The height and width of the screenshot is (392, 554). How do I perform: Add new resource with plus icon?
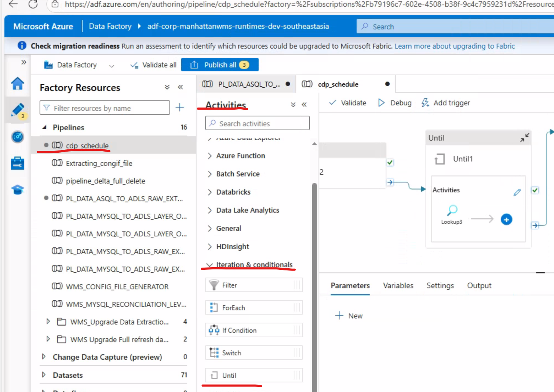[180, 107]
